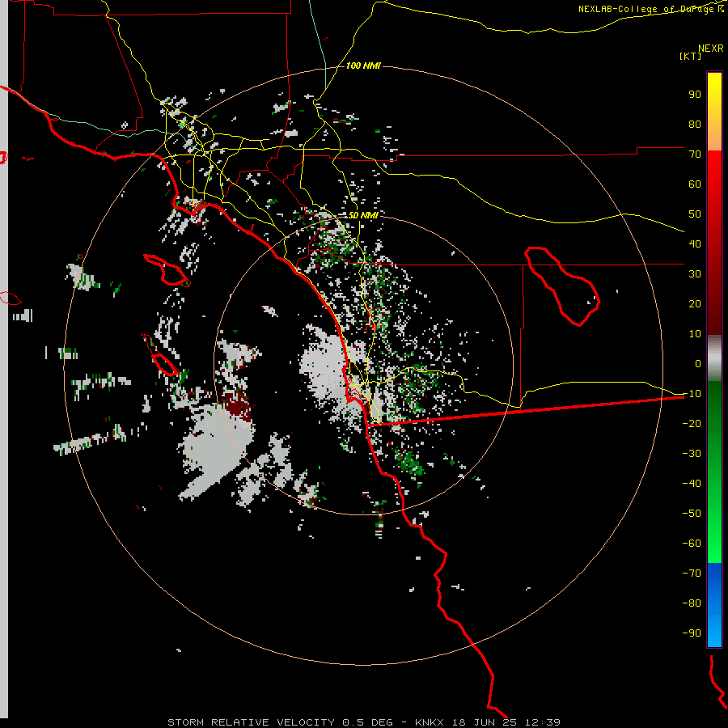728x728 pixels.
Task: Select the -90 scale value
Action: coord(692,633)
